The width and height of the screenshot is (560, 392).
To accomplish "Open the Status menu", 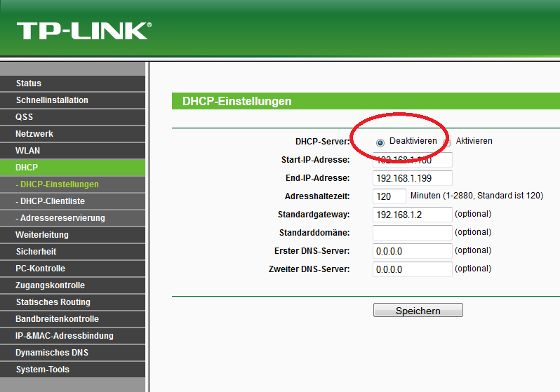I will pyautogui.click(x=72, y=83).
